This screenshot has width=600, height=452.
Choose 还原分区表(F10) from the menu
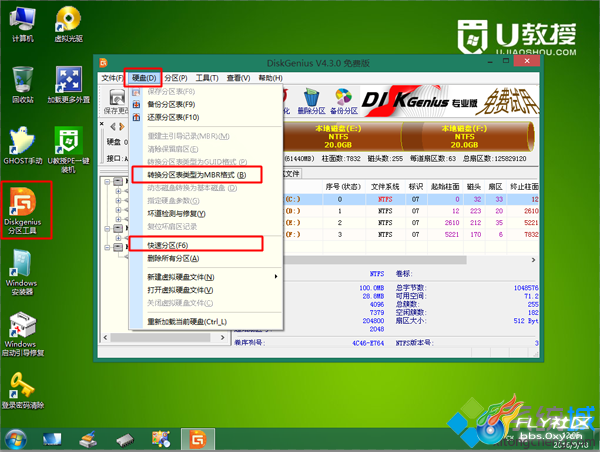pos(206,117)
